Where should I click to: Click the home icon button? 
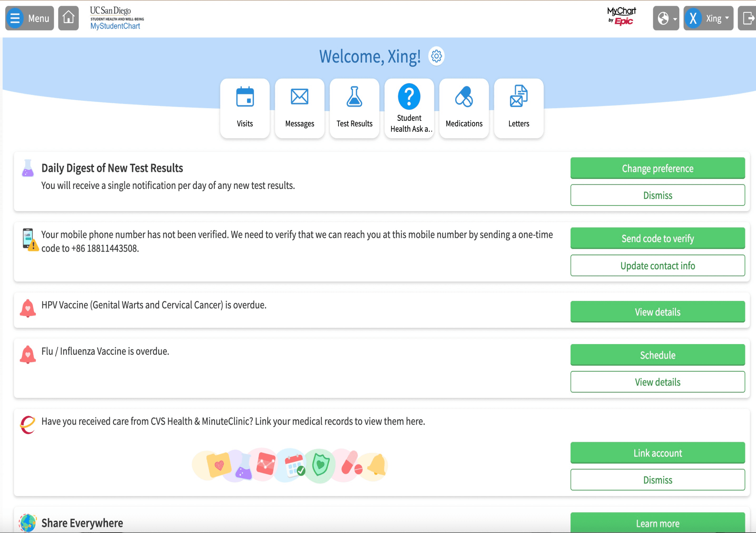click(68, 18)
